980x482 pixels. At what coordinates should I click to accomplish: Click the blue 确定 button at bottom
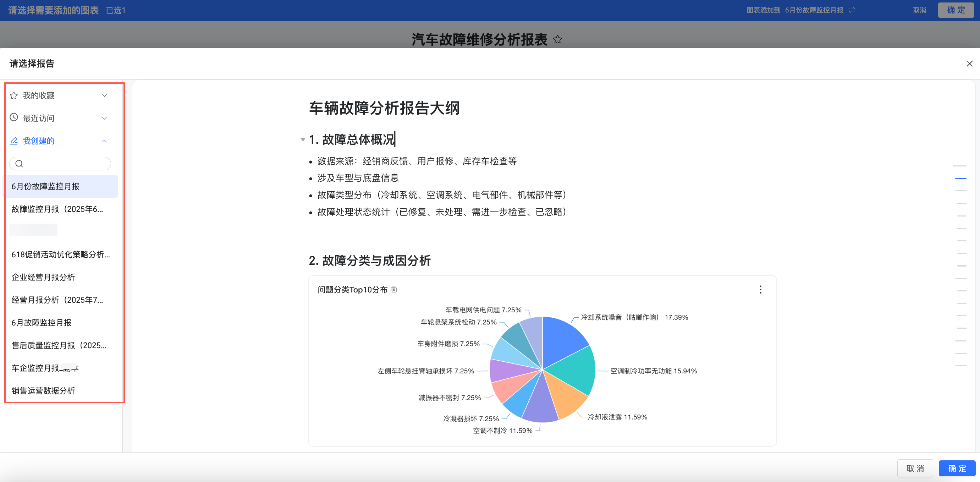point(957,468)
